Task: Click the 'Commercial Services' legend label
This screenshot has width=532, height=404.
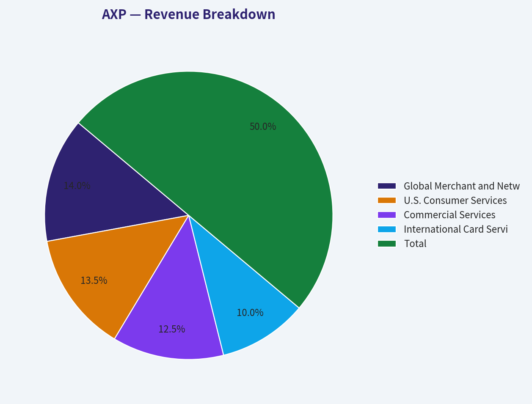Action: (x=449, y=214)
